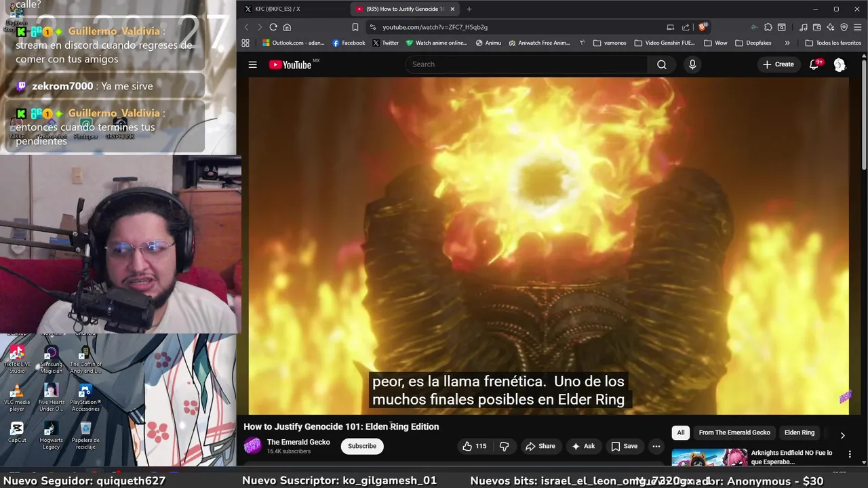Image resolution: width=868 pixels, height=488 pixels.
Task: Open Deepfakes bookmarks folder
Action: coord(753,43)
